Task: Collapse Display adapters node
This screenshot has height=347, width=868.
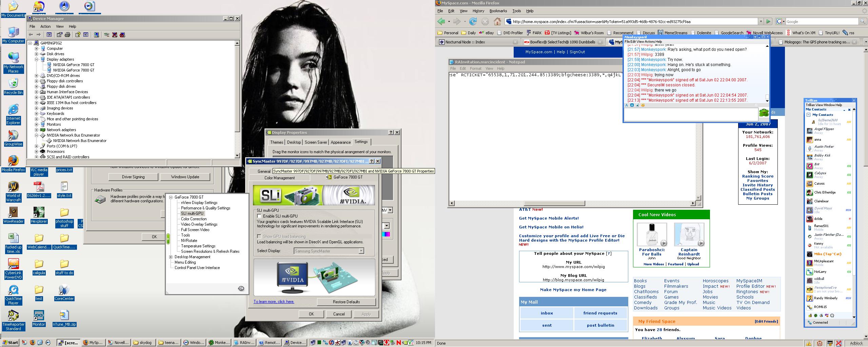Action: tap(36, 59)
